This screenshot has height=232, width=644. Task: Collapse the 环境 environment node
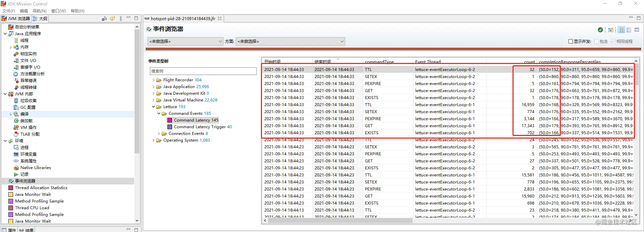click(5, 141)
